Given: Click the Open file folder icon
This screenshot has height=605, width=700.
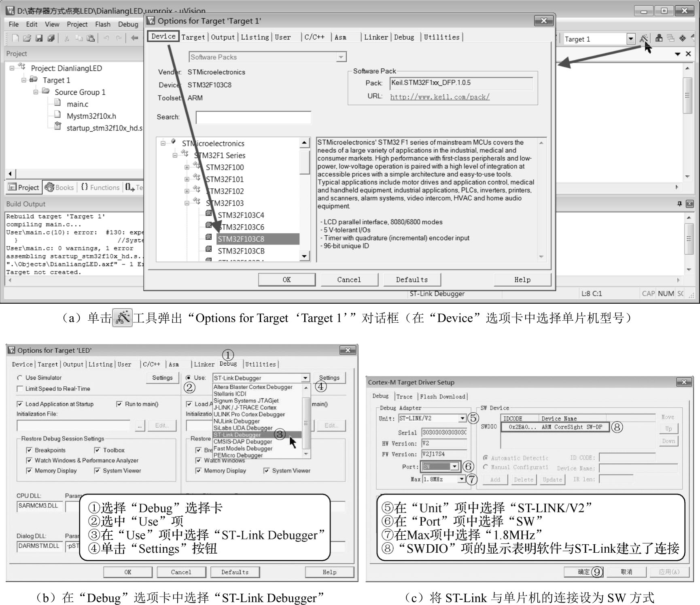Looking at the screenshot, I should (x=27, y=38).
